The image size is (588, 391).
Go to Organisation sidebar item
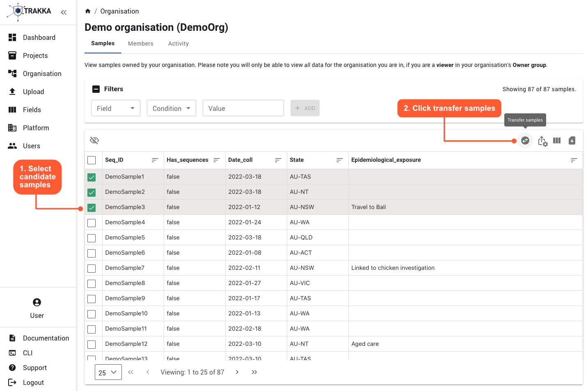[38, 74]
